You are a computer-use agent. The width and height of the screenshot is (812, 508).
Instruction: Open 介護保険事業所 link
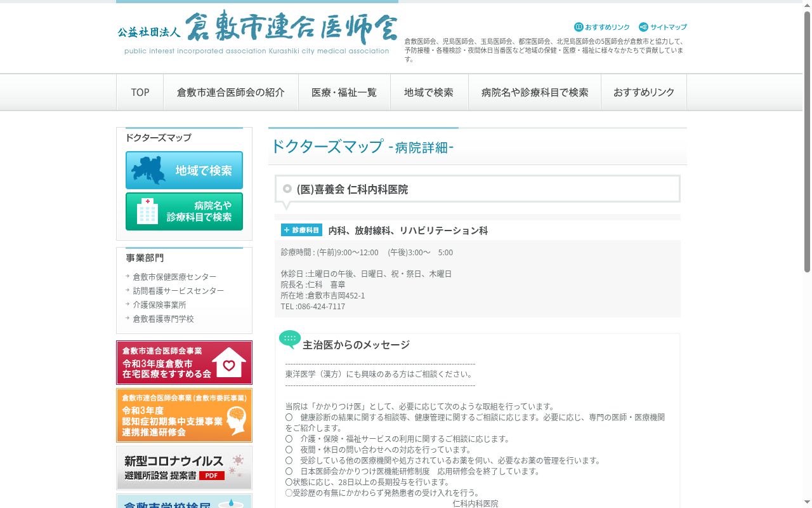159,305
